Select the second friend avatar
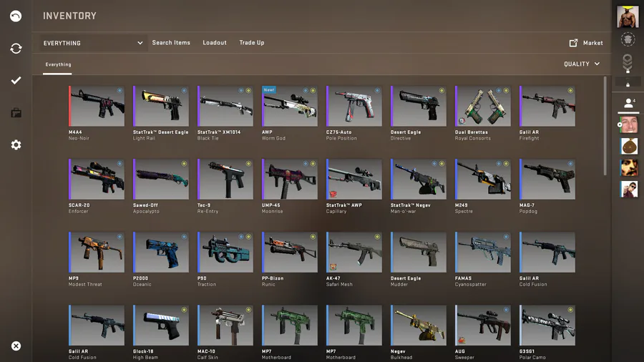 click(x=629, y=146)
